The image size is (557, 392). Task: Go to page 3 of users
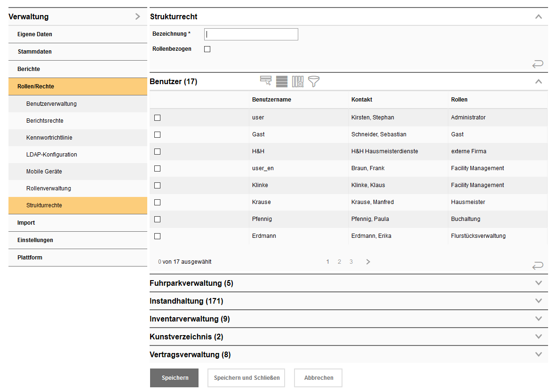click(x=351, y=262)
